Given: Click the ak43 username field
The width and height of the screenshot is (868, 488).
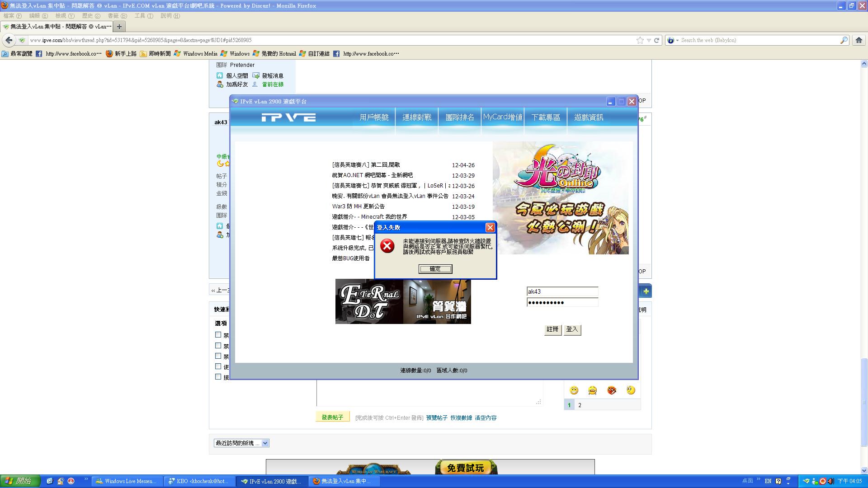Looking at the screenshot, I should click(562, 292).
